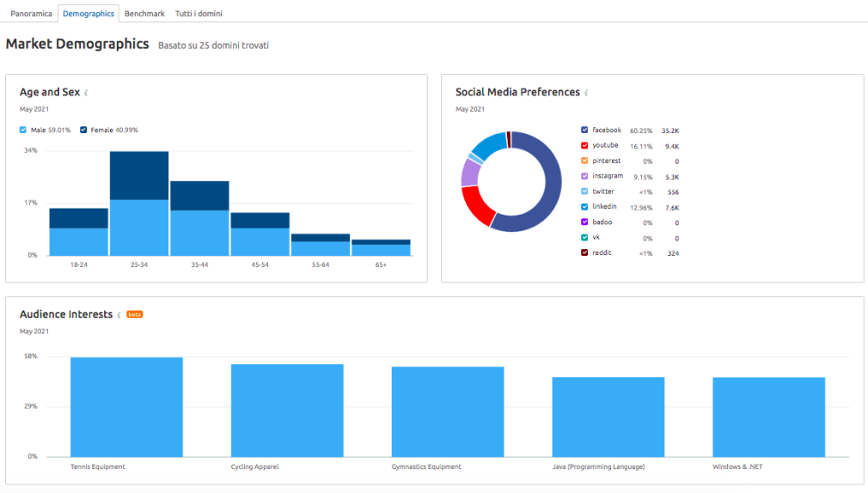Toggle the pinterest checkbox
Viewport: 868px width, 493px height.
click(x=584, y=161)
